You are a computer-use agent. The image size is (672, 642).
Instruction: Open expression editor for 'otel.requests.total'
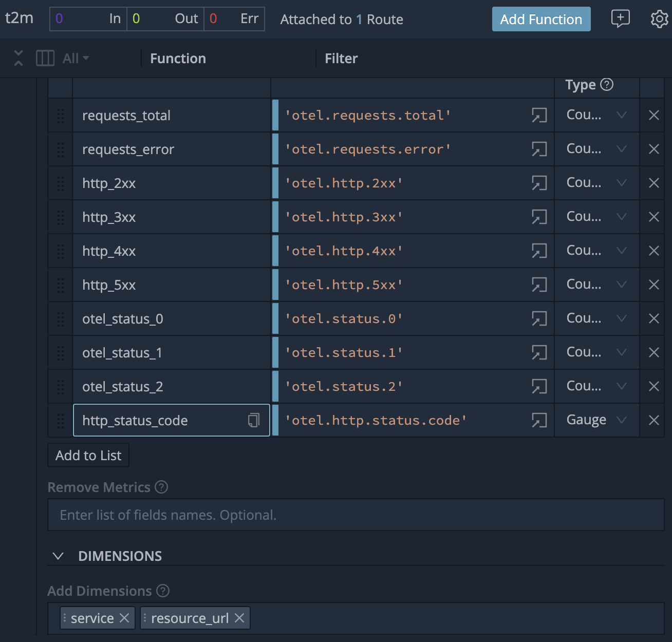[x=539, y=116]
